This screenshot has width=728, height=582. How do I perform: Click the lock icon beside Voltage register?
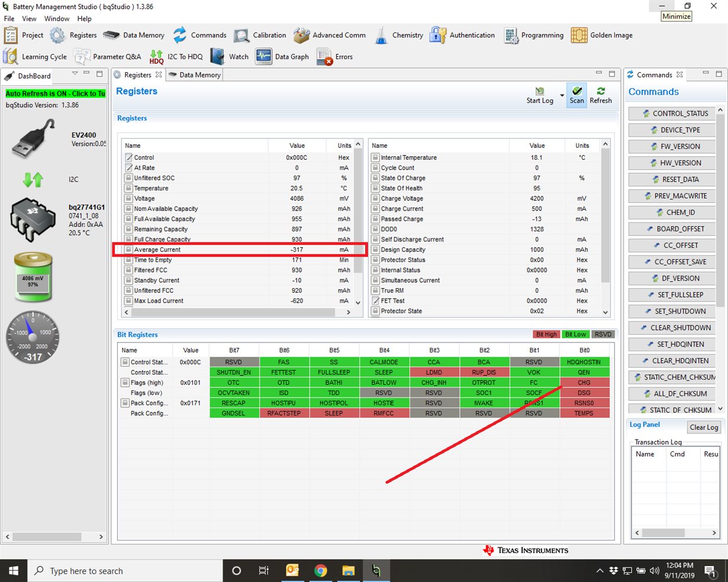(128, 199)
